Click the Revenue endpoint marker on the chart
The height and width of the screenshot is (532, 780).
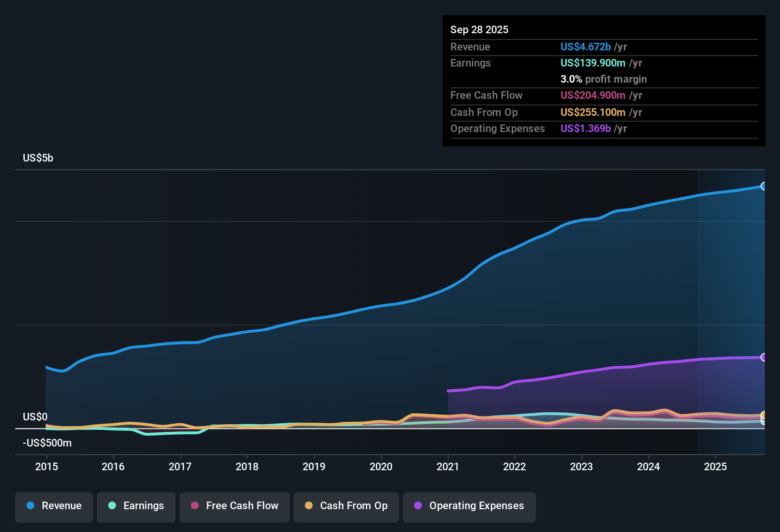click(764, 186)
